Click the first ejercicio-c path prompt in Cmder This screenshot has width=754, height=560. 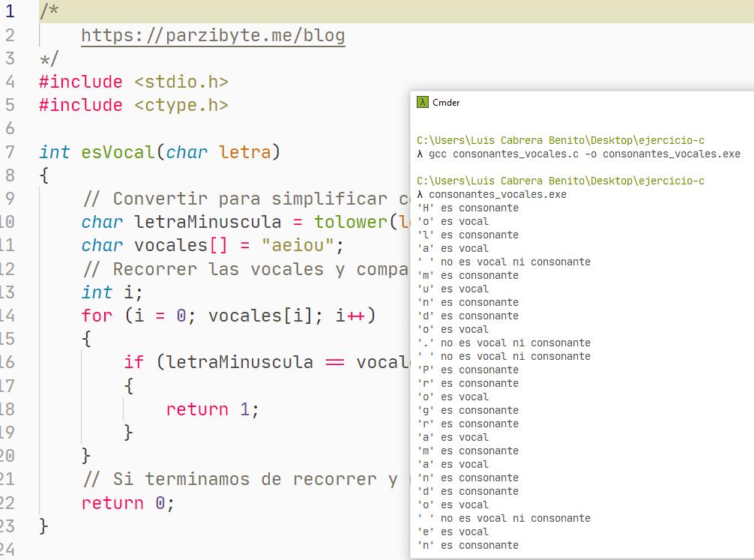(561, 140)
